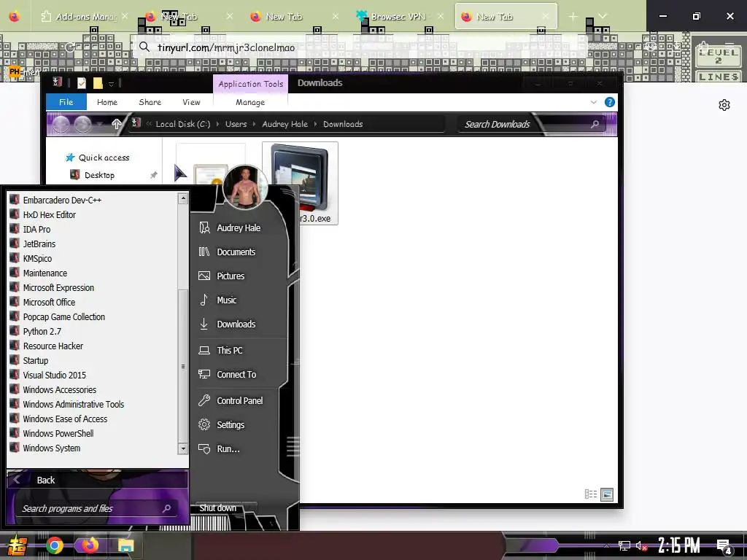Viewport: 747px width, 560px height.
Task: Switch to the Add-ons Manager browser tab
Action: (x=86, y=17)
